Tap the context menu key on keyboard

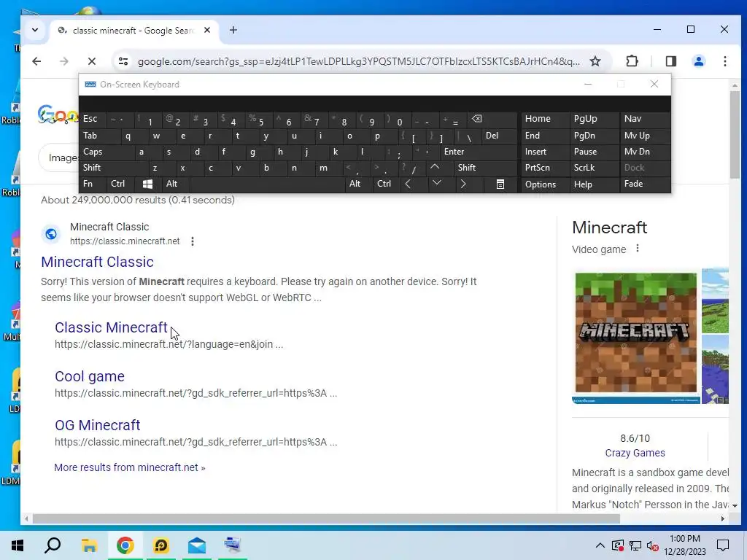tap(500, 184)
